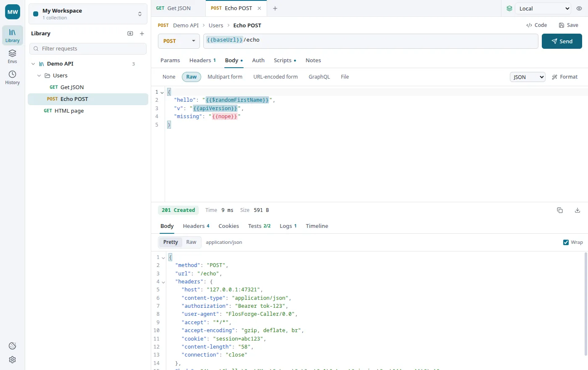Open a new request tab with plus
The width and height of the screenshot is (588, 370).
click(x=275, y=8)
